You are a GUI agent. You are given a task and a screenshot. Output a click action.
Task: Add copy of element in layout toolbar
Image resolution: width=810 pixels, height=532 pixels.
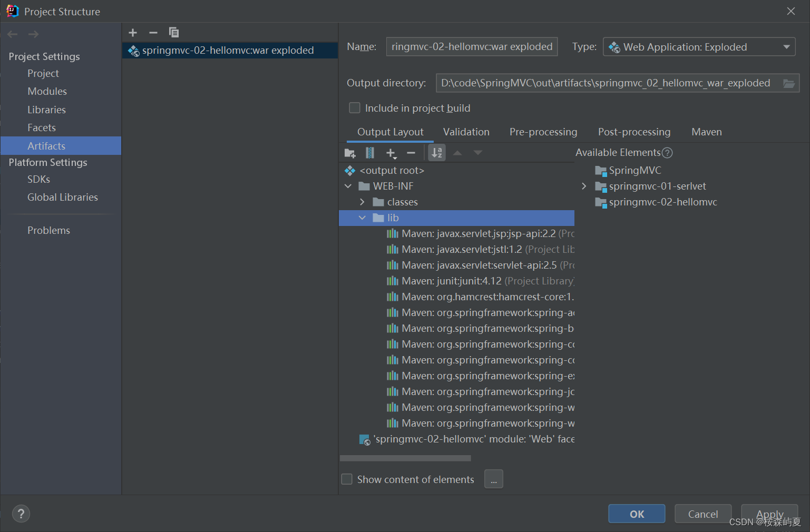pyautogui.click(x=391, y=153)
